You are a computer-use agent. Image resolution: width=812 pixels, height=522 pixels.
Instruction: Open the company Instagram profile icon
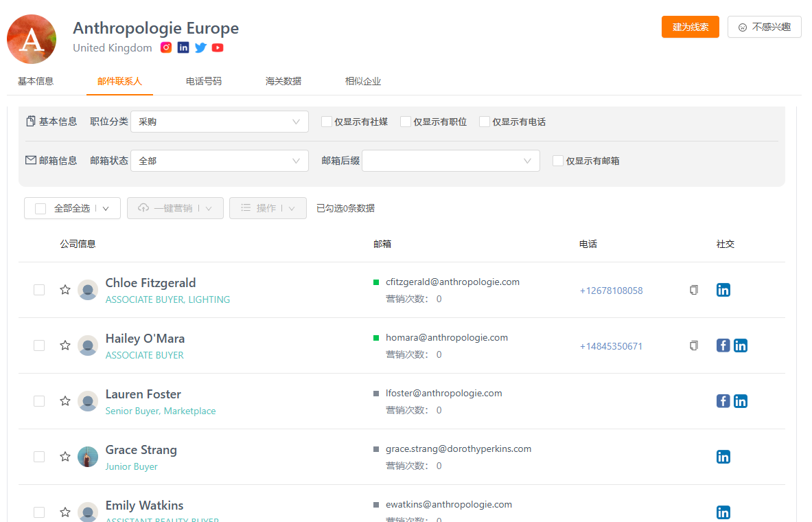pyautogui.click(x=165, y=47)
